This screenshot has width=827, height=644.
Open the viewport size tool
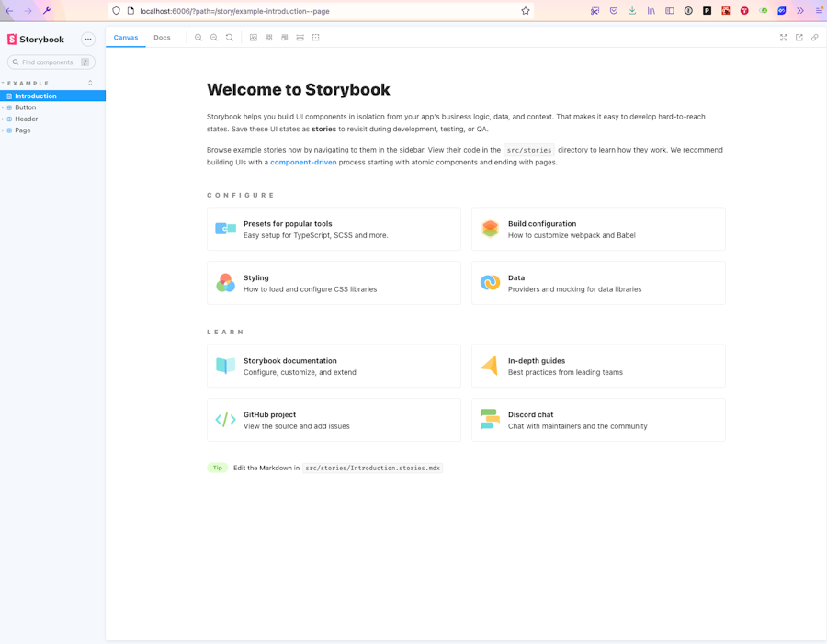285,38
